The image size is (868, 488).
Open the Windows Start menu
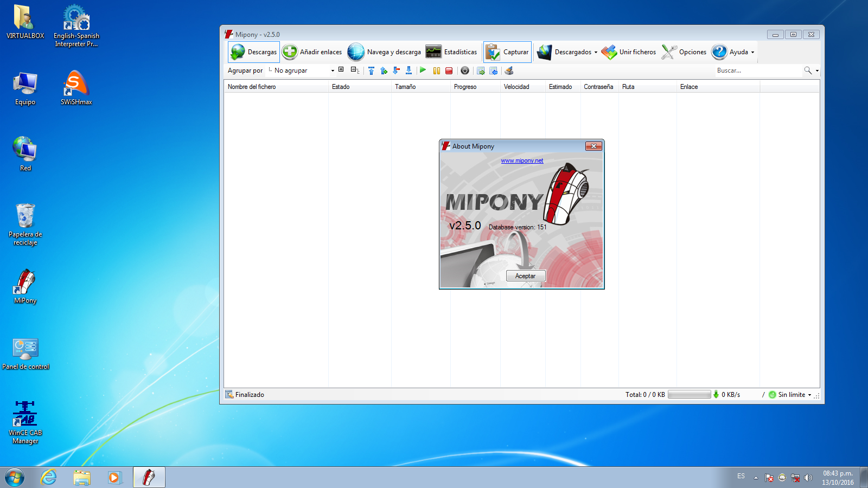pos(15,478)
